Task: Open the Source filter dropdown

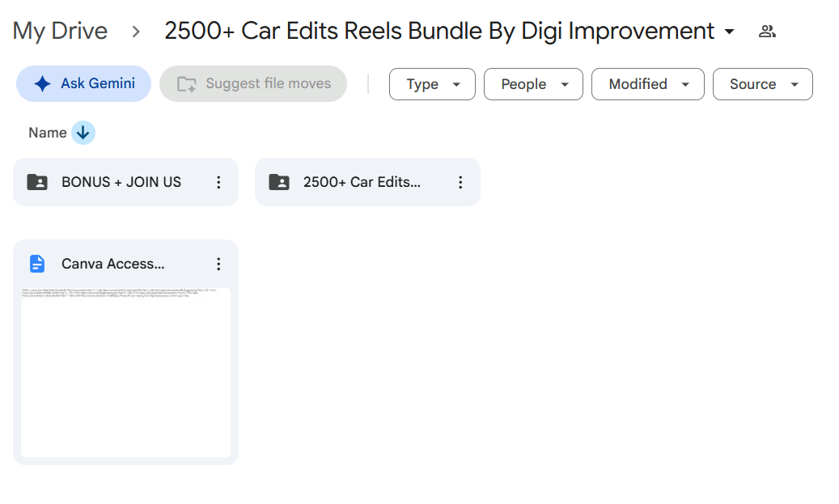Action: coord(763,84)
